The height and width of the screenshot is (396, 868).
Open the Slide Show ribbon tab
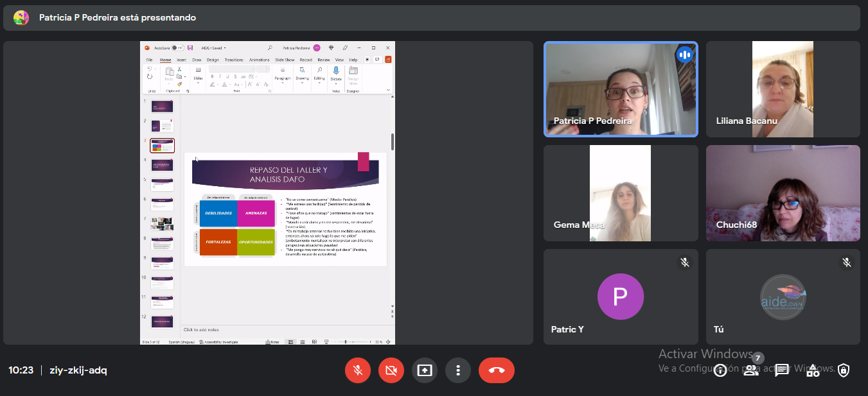tap(285, 60)
